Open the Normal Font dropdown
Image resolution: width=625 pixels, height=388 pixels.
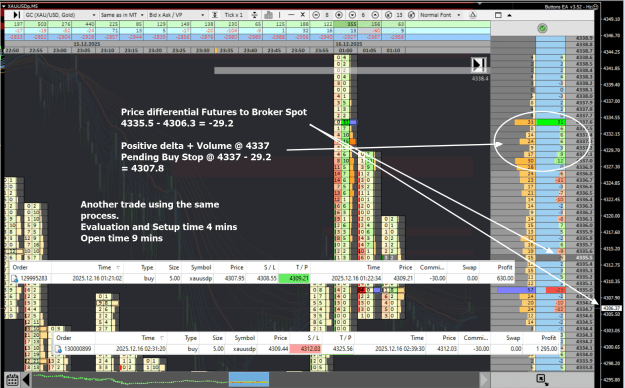coord(440,15)
